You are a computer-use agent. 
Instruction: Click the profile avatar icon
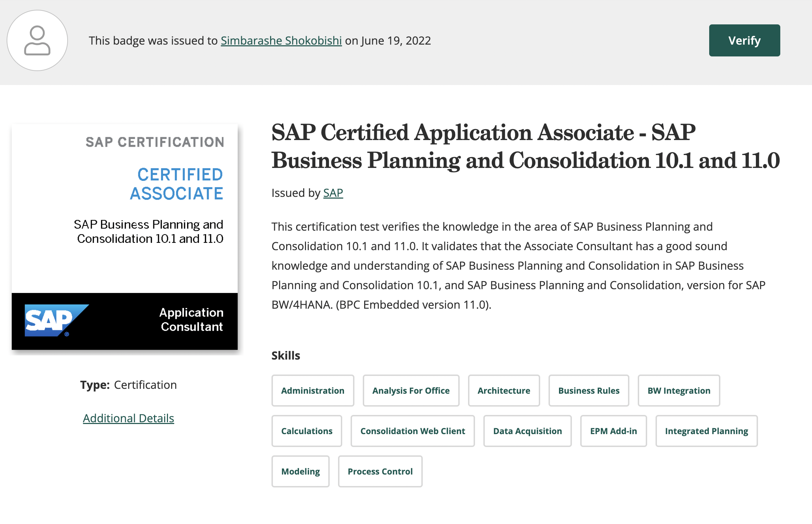pyautogui.click(x=37, y=40)
